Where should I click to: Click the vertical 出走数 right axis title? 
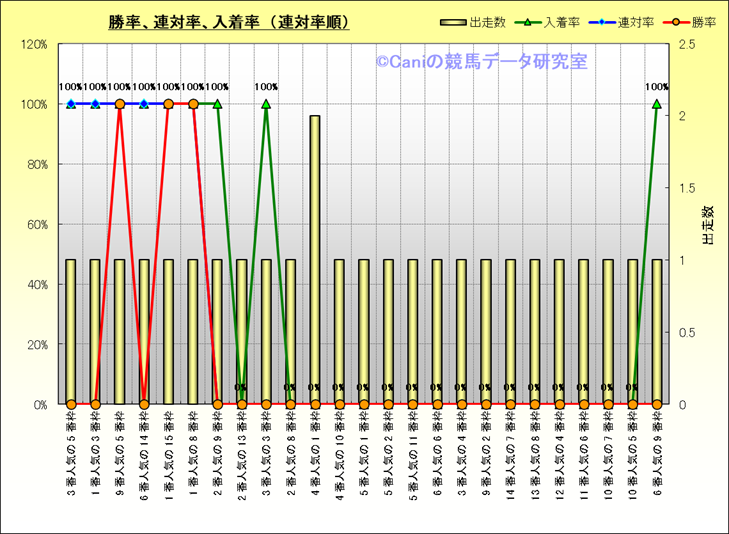tap(708, 225)
